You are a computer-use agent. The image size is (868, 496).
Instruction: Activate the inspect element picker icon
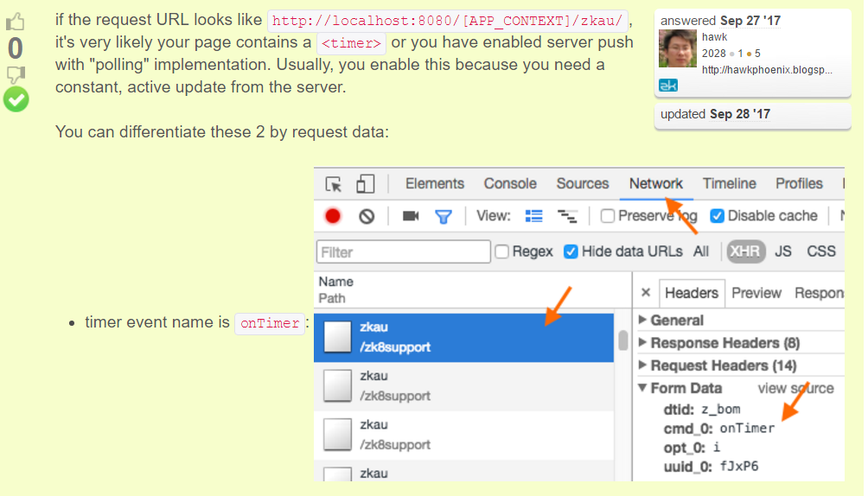point(333,184)
